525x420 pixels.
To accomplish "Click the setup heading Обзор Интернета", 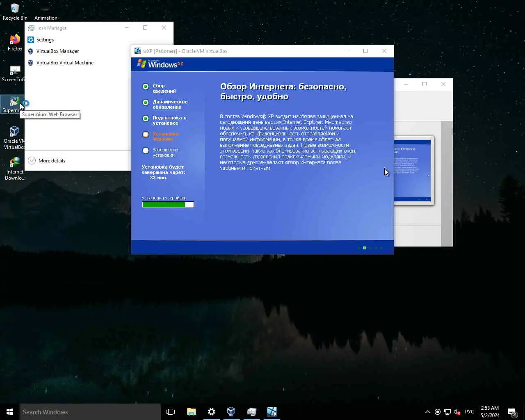I will (x=283, y=91).
